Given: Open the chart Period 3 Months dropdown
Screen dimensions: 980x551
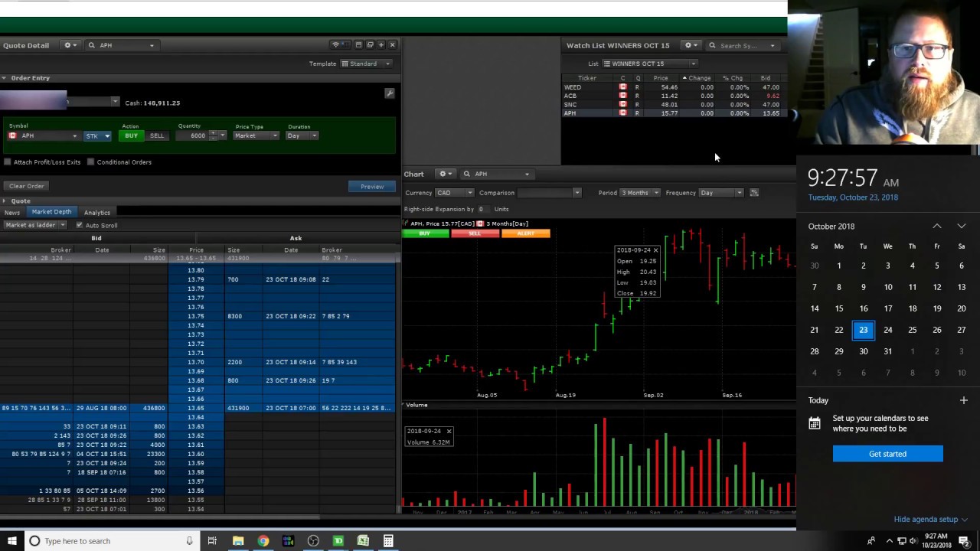Looking at the screenshot, I should [639, 193].
